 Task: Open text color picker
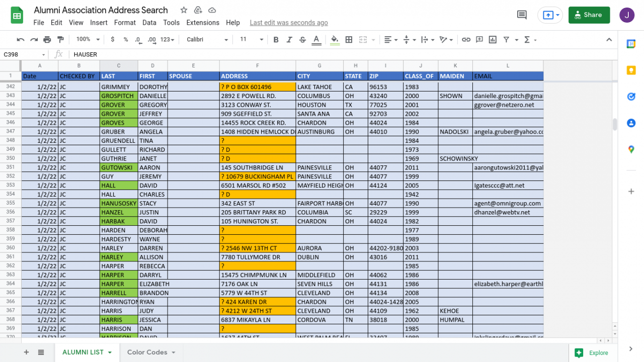(x=316, y=40)
